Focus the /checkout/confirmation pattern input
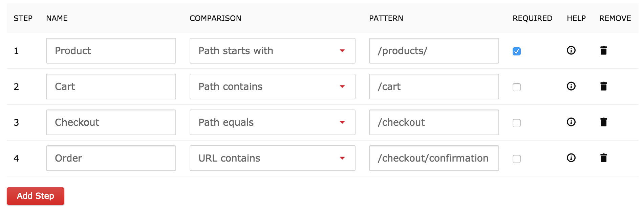The height and width of the screenshot is (217, 644). coord(434,158)
